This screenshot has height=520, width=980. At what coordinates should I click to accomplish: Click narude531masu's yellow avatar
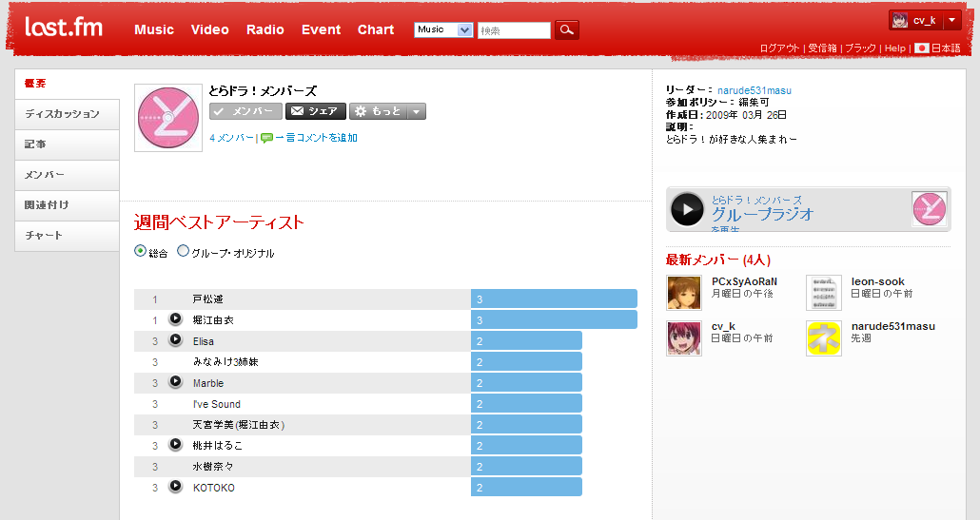click(824, 338)
